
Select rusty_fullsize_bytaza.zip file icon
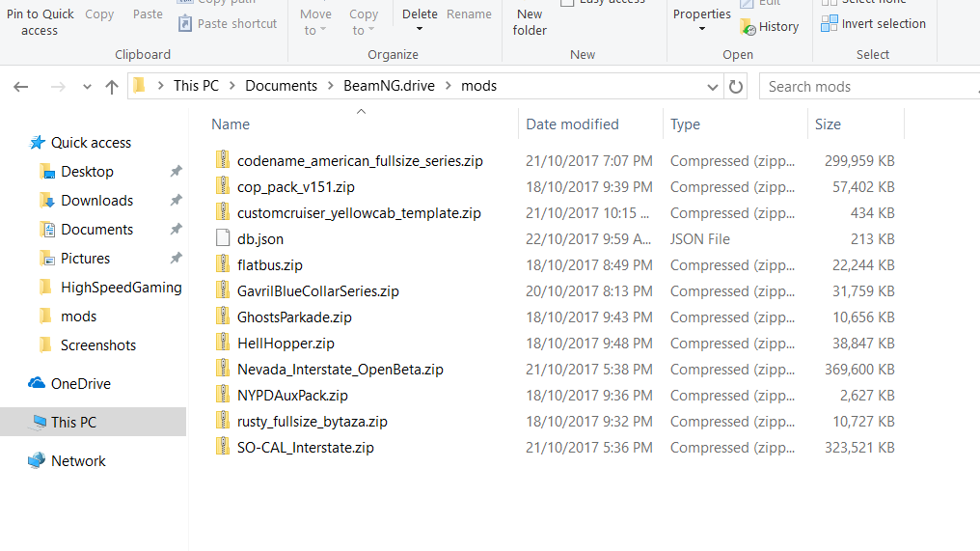click(223, 421)
